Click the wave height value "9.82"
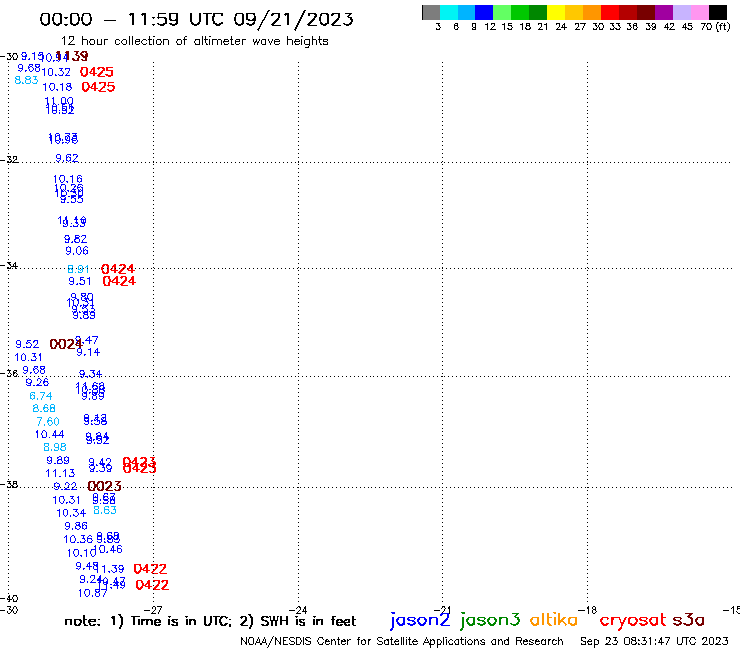 coord(76,239)
